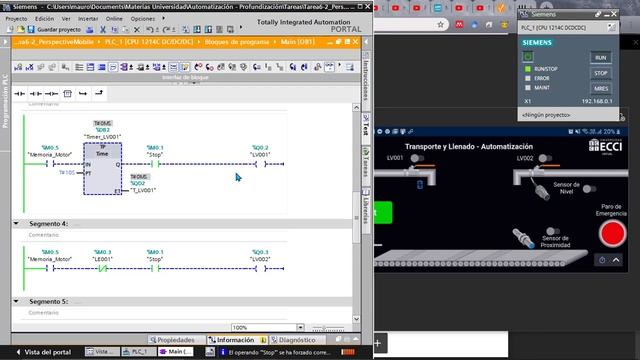This screenshot has width=640, height=360.
Task: Click the star bookmark icon in browser
Action: [x=440, y=25]
